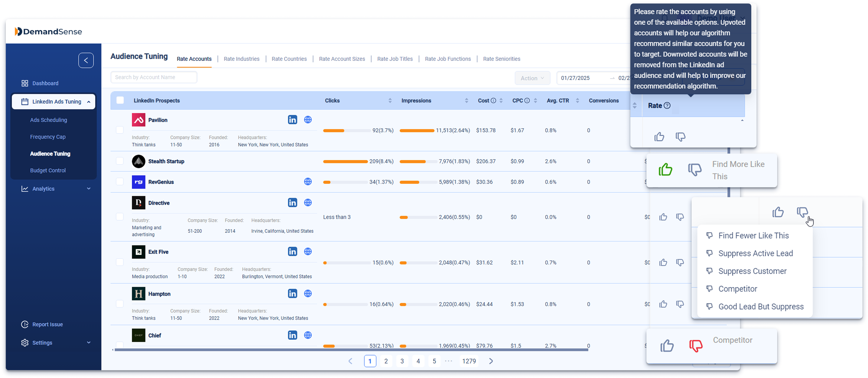Viewport: 868px width, 378px height.
Task: Open Exit Five's LinkedIn profile icon
Action: click(x=292, y=251)
